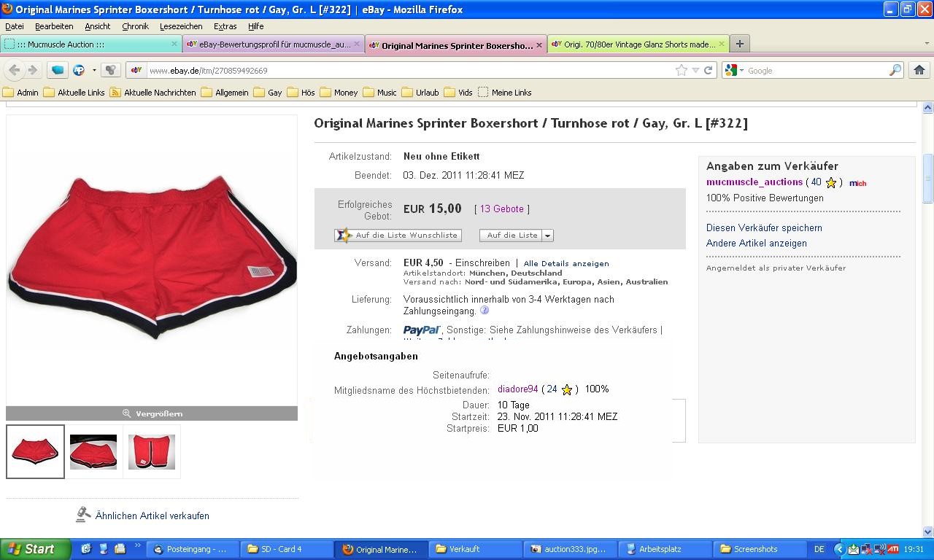Select the second shorts thumbnail image
The width and height of the screenshot is (934, 560).
(x=93, y=451)
